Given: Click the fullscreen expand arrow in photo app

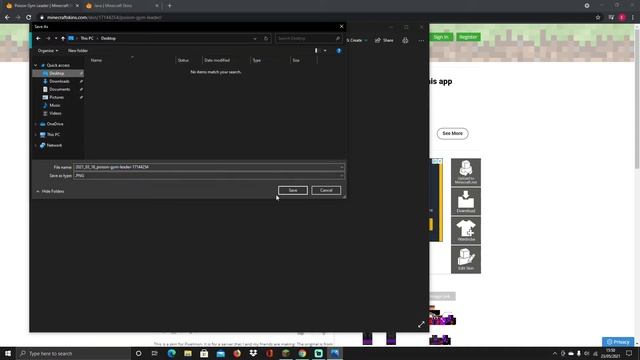Looking at the screenshot, I should pyautogui.click(x=421, y=324).
